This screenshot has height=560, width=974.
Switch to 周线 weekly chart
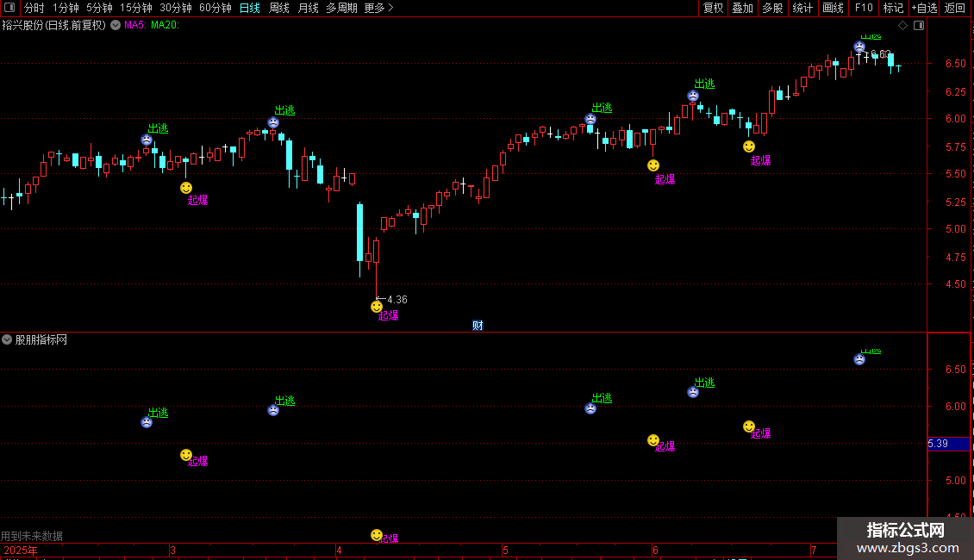[279, 8]
